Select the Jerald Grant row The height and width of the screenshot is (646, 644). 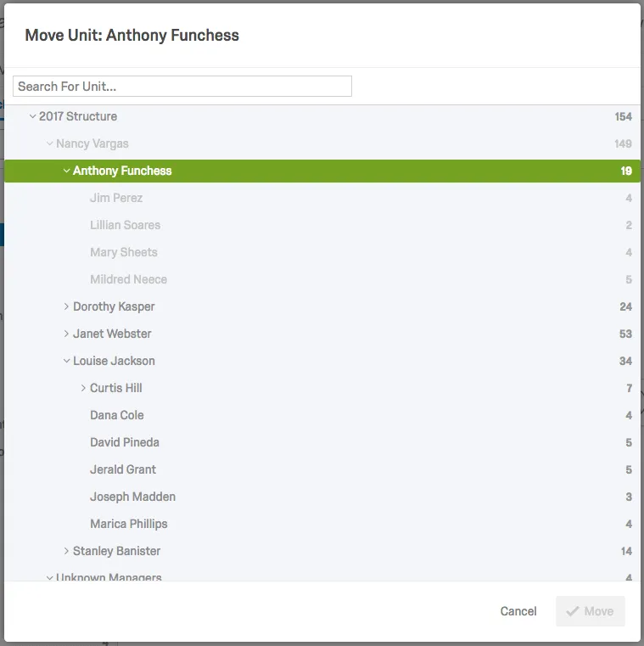(123, 469)
